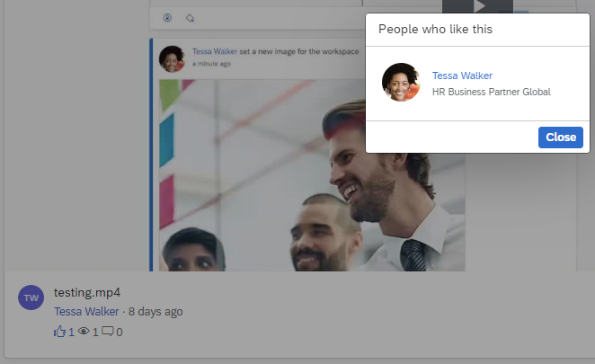Click the eye views icon for testing.mp4
The width and height of the screenshot is (595, 364).
click(84, 332)
